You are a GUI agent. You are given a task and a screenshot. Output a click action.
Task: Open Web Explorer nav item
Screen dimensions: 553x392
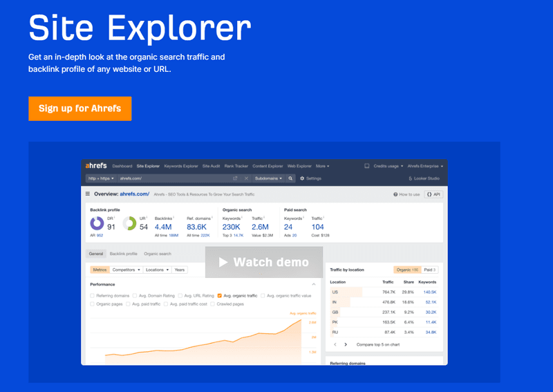299,166
